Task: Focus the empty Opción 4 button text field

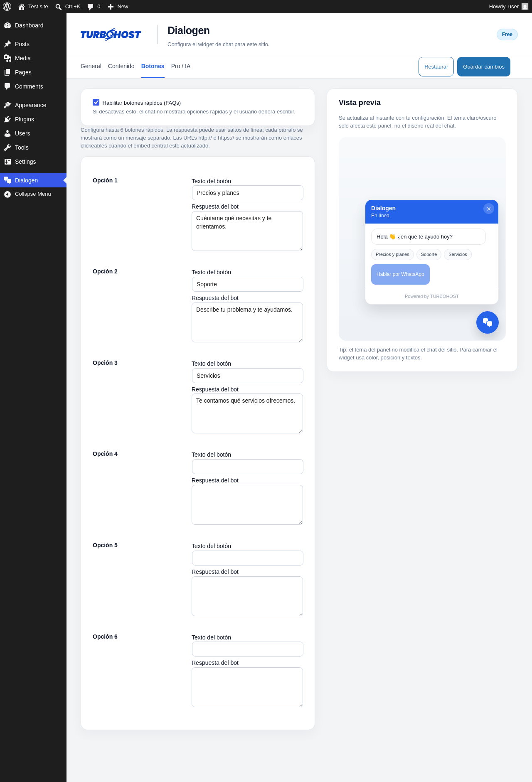Action: click(x=248, y=467)
